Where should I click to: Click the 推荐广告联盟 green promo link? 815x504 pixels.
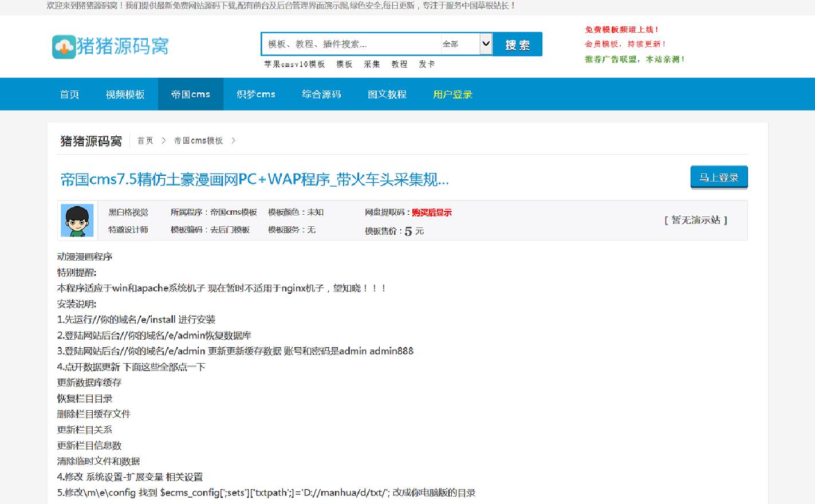tap(635, 59)
